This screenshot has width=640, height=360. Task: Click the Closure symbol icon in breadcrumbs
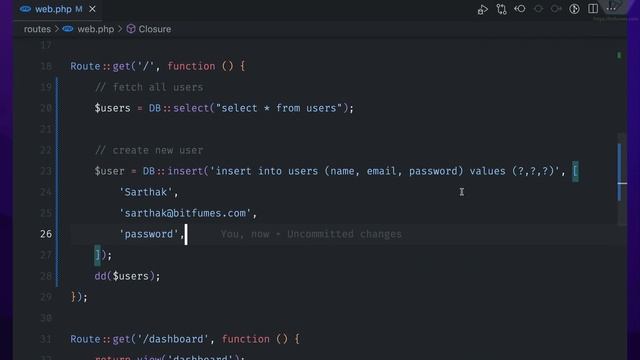pyautogui.click(x=131, y=29)
